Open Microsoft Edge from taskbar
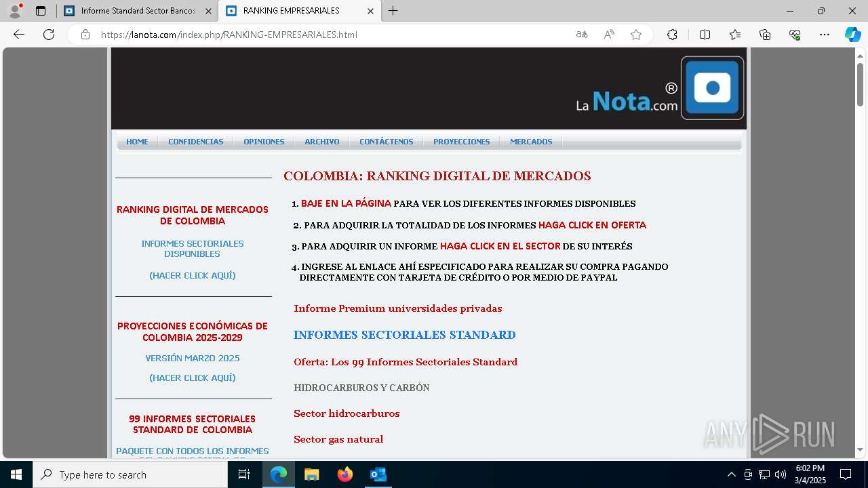The image size is (868, 488). 279,474
